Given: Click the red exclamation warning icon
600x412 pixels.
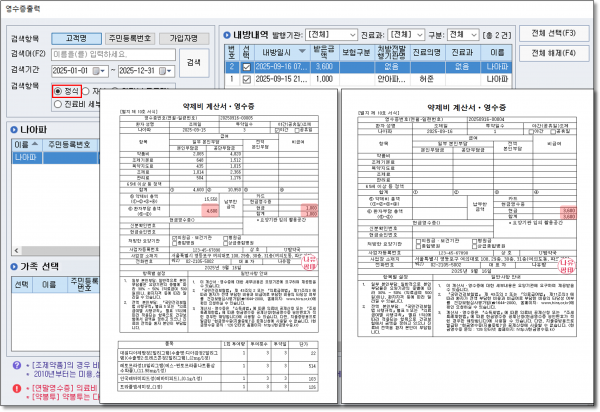Looking at the screenshot, I should pos(6,387).
